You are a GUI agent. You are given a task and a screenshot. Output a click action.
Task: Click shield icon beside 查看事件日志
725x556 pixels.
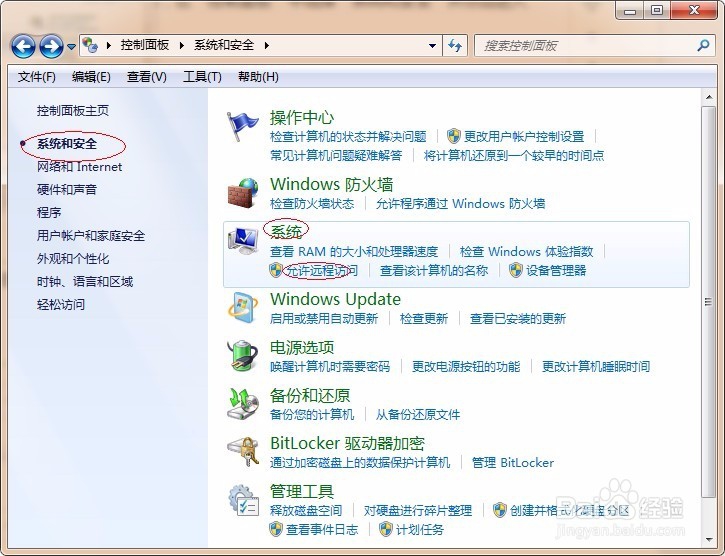click(276, 530)
